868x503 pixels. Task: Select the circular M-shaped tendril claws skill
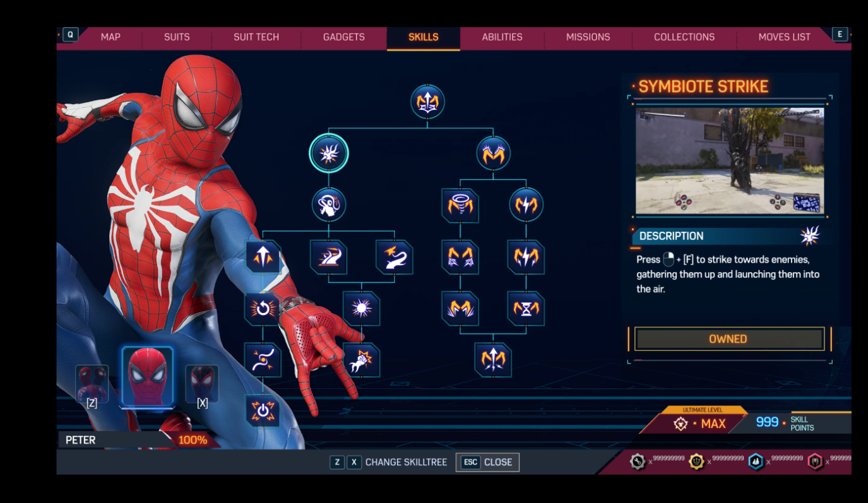tap(493, 153)
